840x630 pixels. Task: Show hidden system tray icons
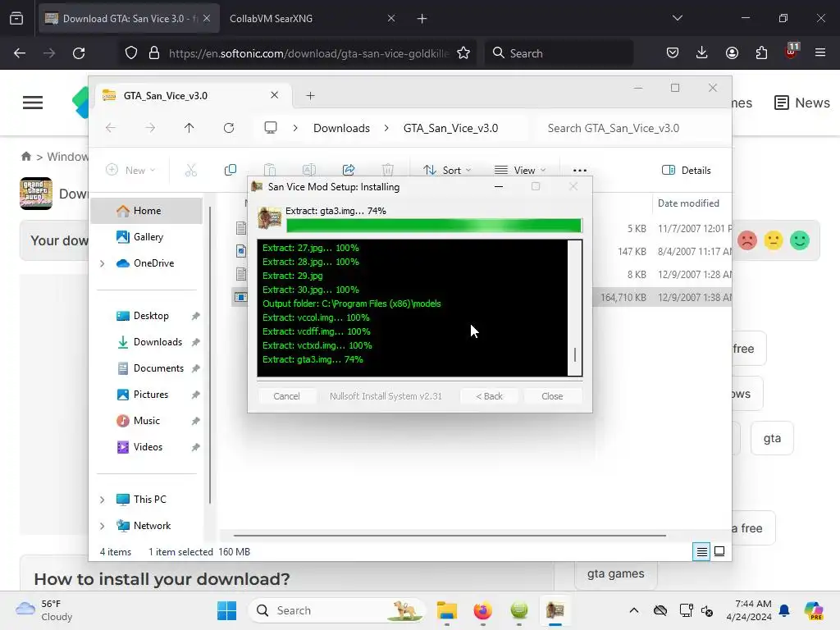point(634,610)
